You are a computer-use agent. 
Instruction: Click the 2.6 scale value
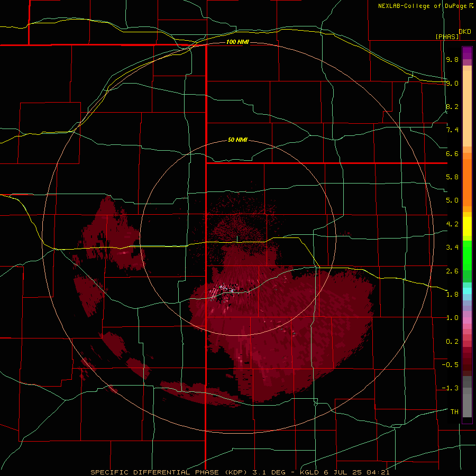point(452,271)
